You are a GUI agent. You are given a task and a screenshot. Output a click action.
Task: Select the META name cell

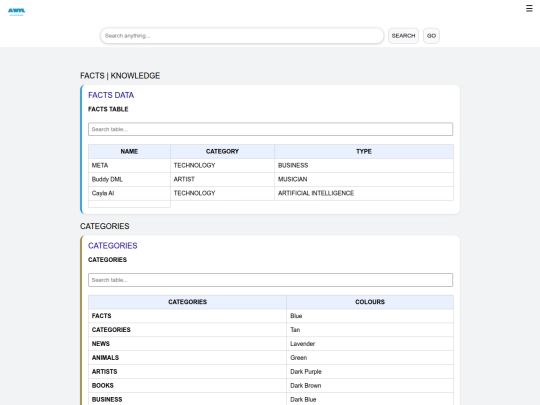point(129,166)
